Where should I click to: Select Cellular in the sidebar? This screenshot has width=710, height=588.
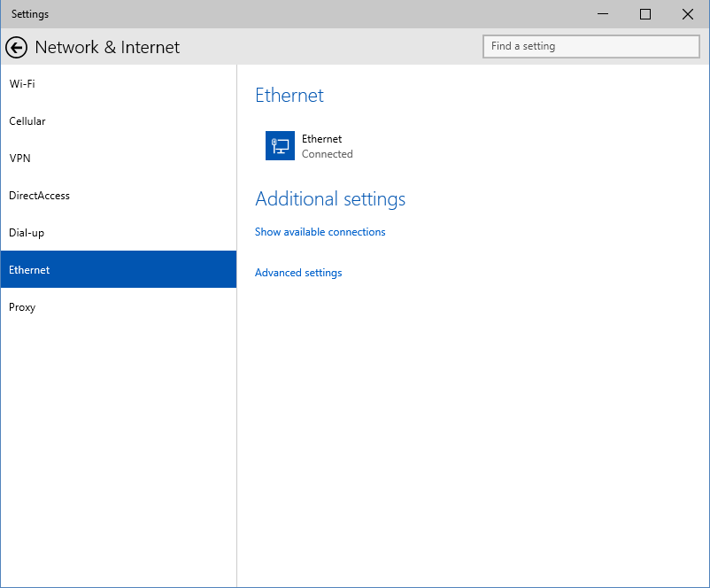pyautogui.click(x=27, y=121)
